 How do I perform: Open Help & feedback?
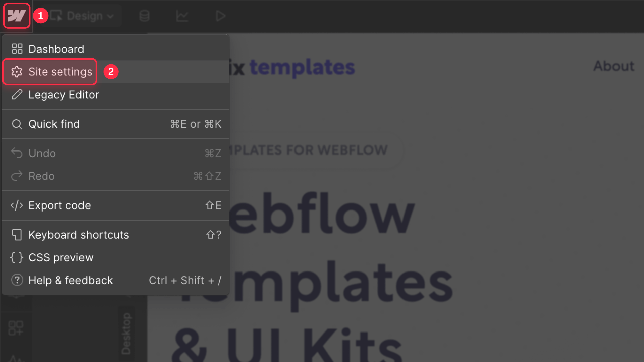coord(70,280)
